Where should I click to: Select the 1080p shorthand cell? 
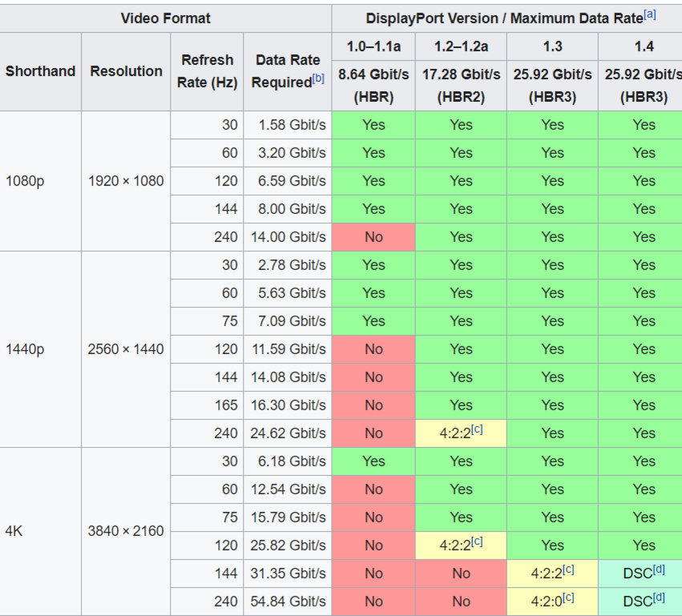click(x=40, y=181)
